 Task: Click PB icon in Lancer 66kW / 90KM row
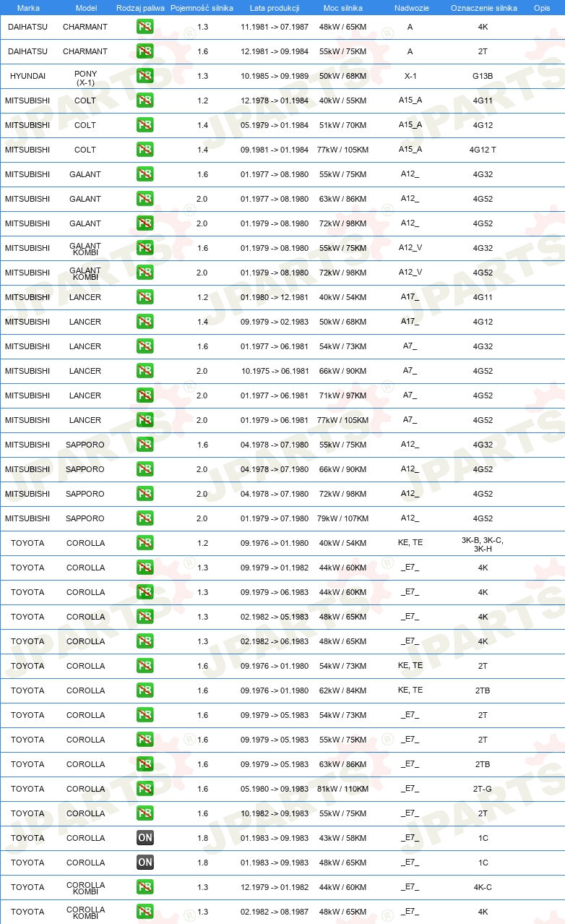tap(145, 371)
